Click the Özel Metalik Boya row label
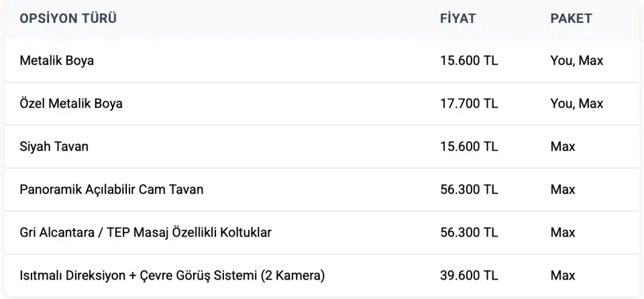The width and height of the screenshot is (644, 299). pyautogui.click(x=71, y=104)
